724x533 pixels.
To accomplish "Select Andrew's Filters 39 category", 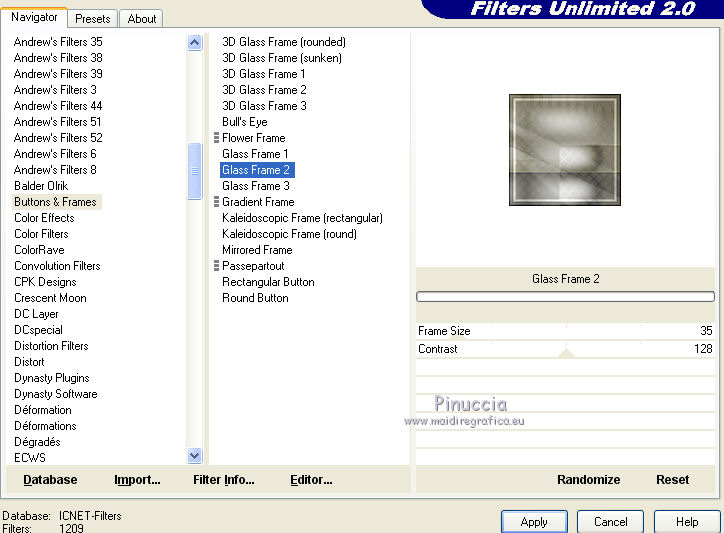I will (x=58, y=74).
